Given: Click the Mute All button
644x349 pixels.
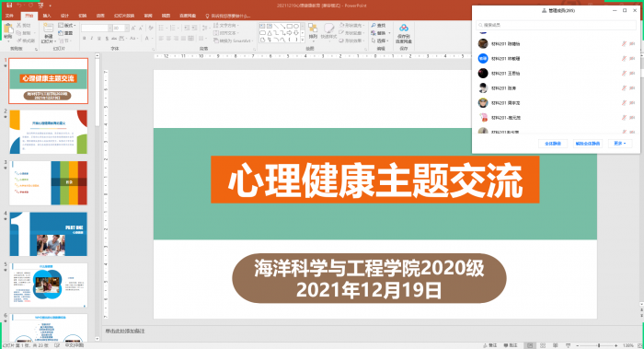Looking at the screenshot, I should tap(553, 144).
